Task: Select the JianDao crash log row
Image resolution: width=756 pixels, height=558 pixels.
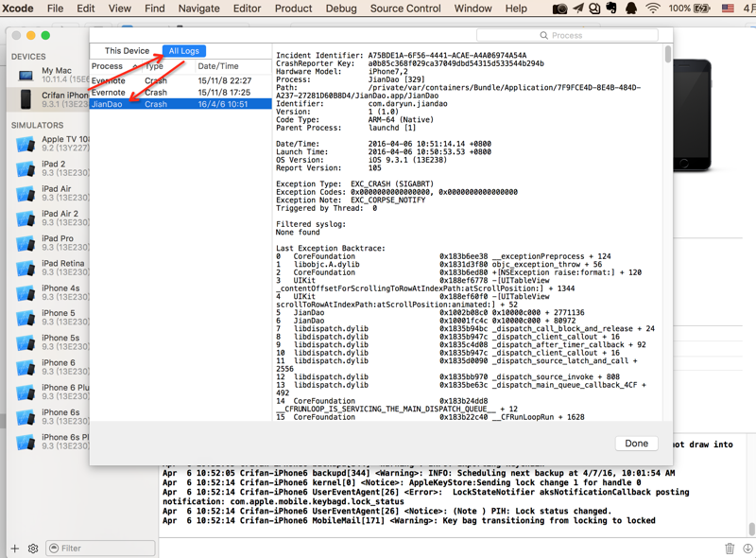Action: tap(180, 104)
